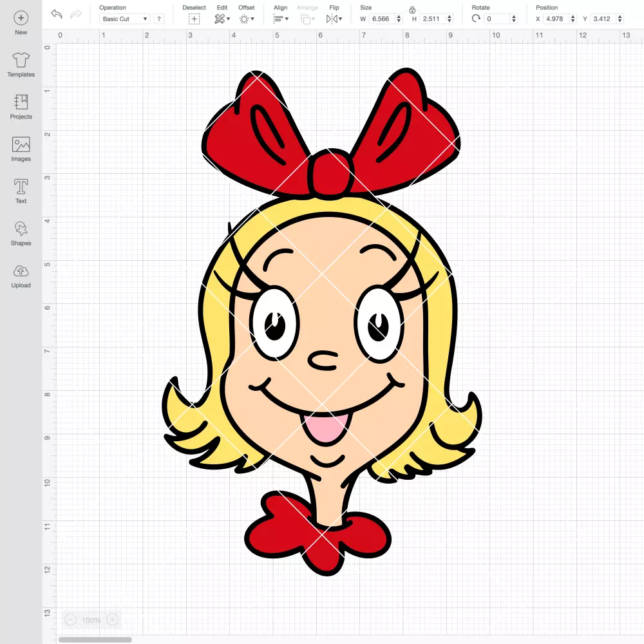Open the Upload panel
644x644 pixels.
[x=21, y=276]
